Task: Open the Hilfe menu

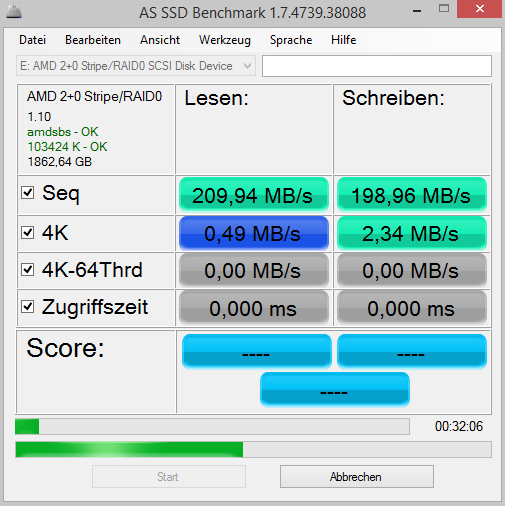Action: 344,40
